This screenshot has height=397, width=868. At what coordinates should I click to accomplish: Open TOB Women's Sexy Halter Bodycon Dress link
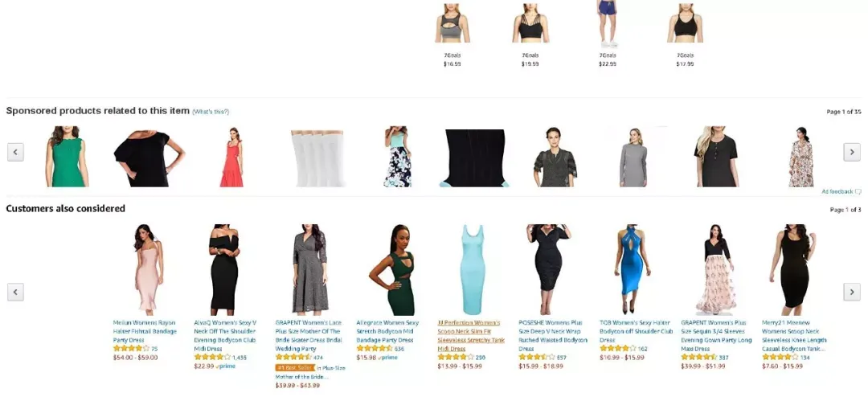click(x=636, y=331)
